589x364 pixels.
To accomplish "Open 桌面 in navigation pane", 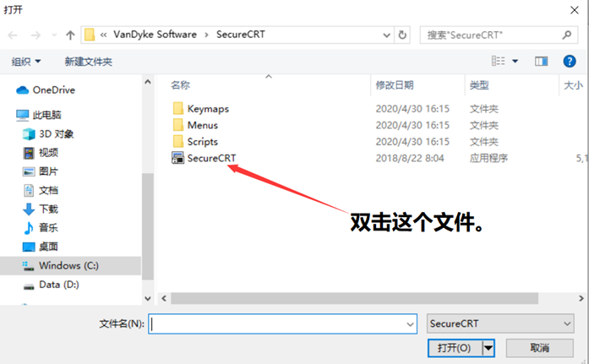I will (x=48, y=247).
